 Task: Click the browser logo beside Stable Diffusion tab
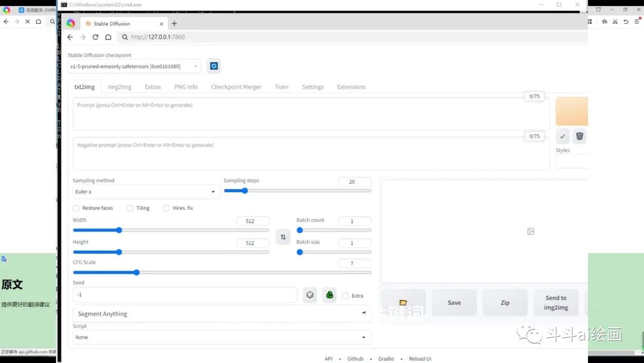point(70,23)
